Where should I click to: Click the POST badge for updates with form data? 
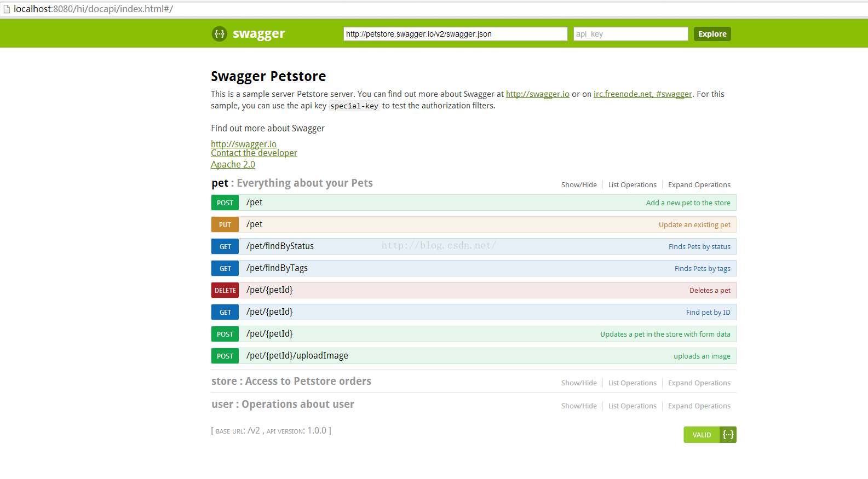225,334
